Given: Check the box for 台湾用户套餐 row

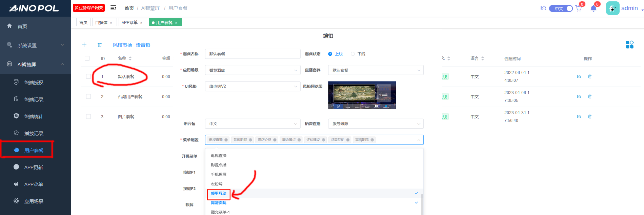Looking at the screenshot, I should (x=88, y=96).
